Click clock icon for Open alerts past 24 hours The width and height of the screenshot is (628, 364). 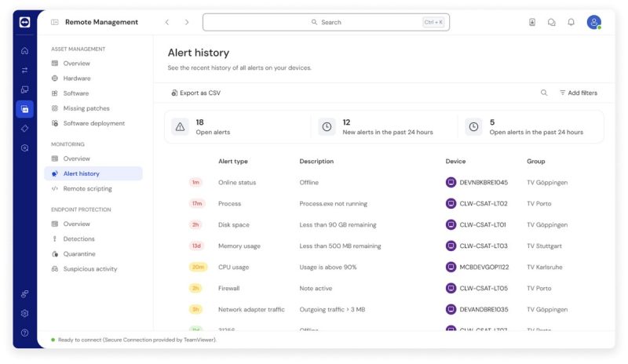click(x=473, y=127)
